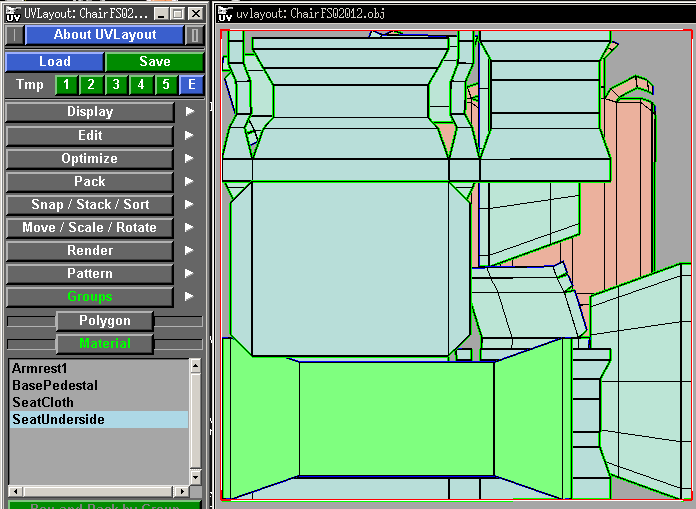
Task: Switch grouping to Material
Action: click(105, 343)
